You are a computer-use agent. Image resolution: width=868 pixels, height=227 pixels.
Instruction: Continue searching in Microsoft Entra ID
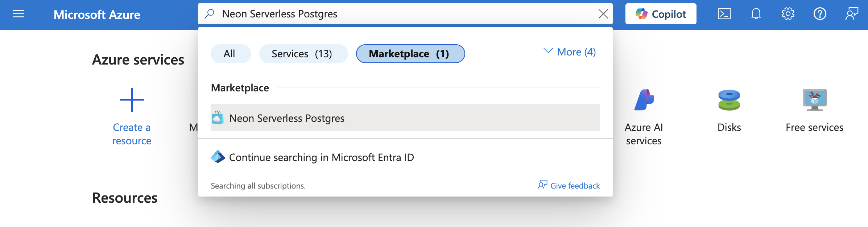tap(321, 157)
